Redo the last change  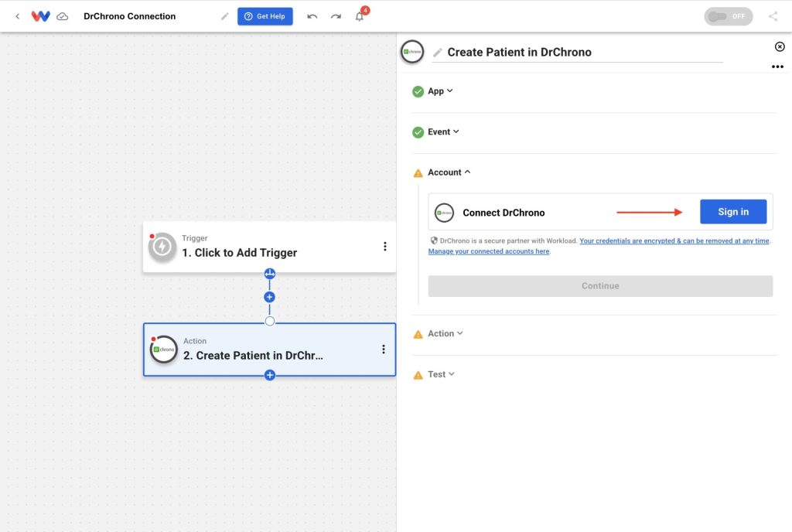pyautogui.click(x=336, y=16)
